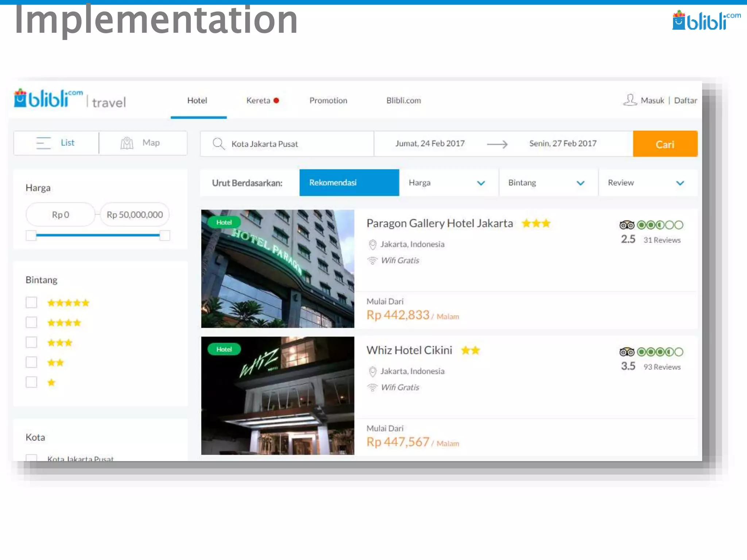Click the List view lines icon
This screenshot has width=747, height=560.
pyautogui.click(x=44, y=143)
